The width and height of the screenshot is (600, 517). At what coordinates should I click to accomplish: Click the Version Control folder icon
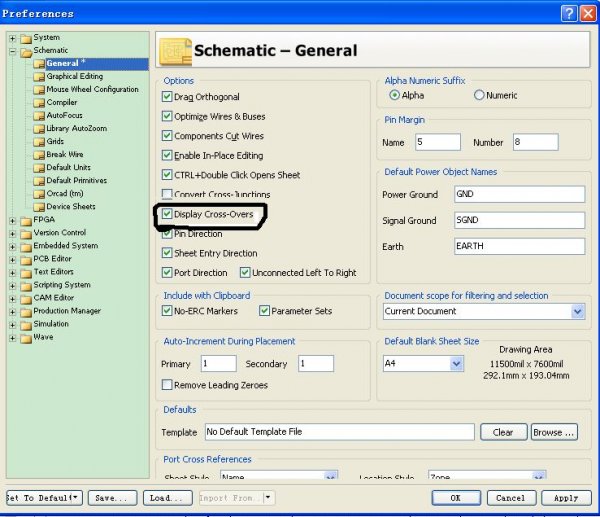point(26,234)
